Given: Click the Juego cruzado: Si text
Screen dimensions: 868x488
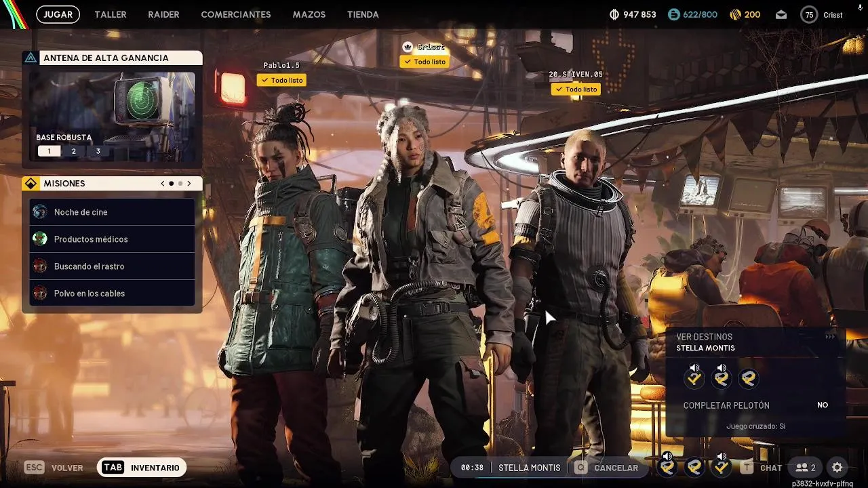Looking at the screenshot, I should (755, 426).
